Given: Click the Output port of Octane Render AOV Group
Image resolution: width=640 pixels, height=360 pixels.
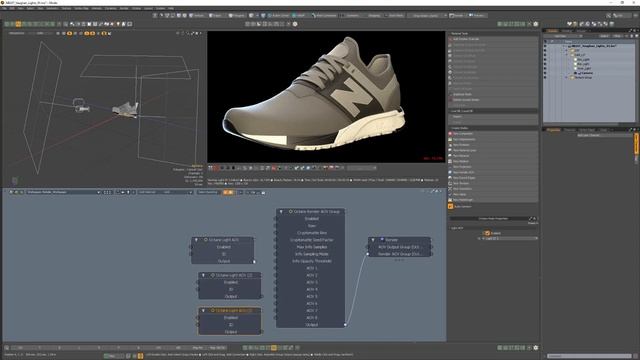Looking at the screenshot, I should 345,325.
